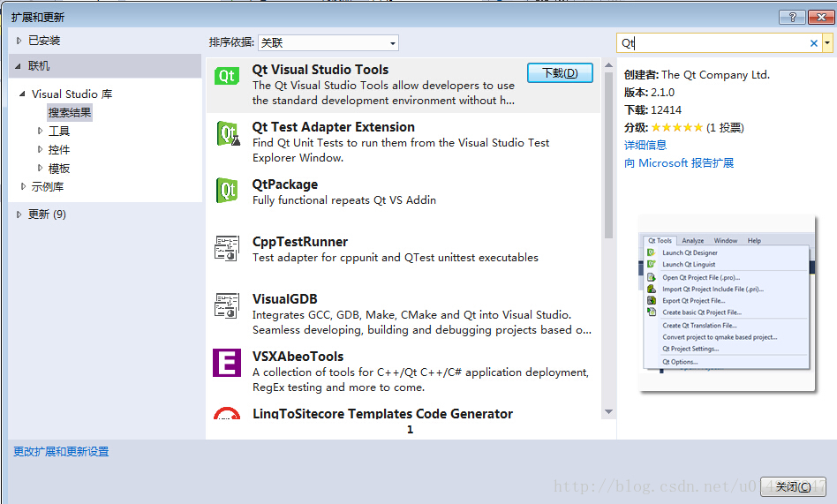Select 搜索结果 in the tree
The height and width of the screenshot is (504, 837).
tap(70, 113)
